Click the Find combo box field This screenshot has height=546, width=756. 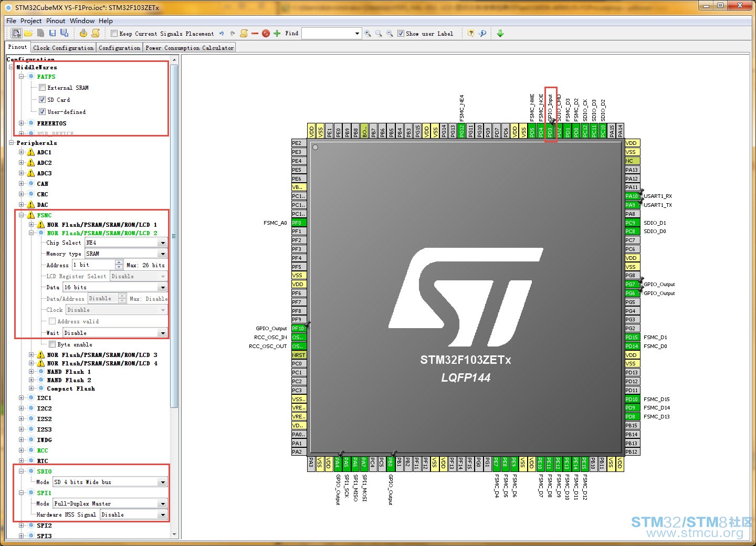pyautogui.click(x=331, y=34)
